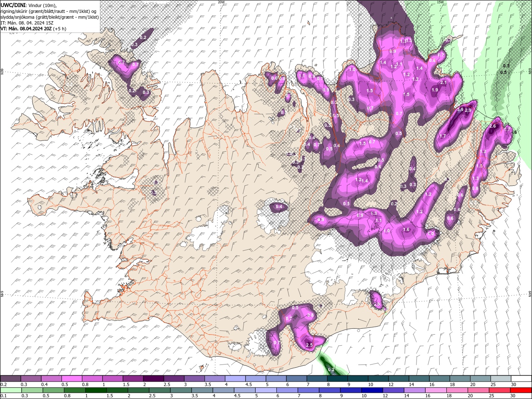Click the 0.2 value in the green rain band

[x=331, y=369]
